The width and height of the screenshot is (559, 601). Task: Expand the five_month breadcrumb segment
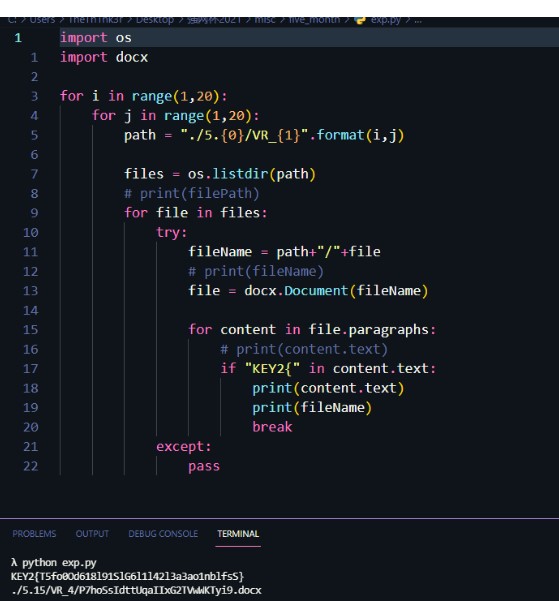click(x=314, y=20)
